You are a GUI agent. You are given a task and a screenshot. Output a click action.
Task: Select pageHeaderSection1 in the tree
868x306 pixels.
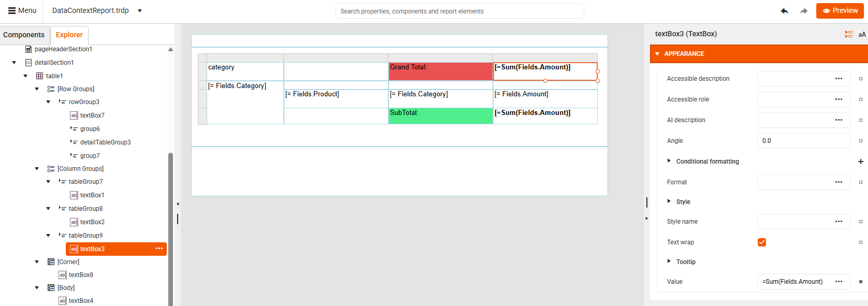tap(63, 49)
